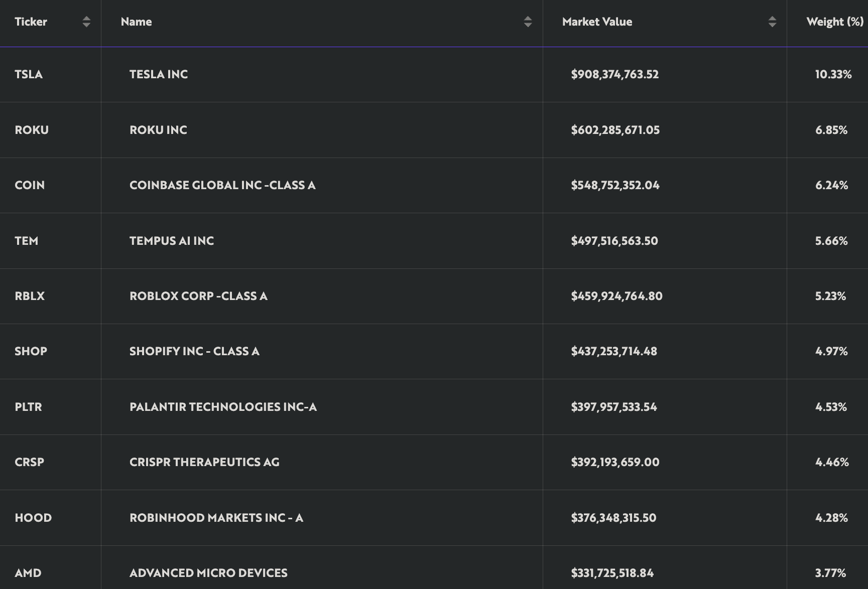Click market value $602,285,671.05
This screenshot has height=589, width=868.
pyautogui.click(x=615, y=130)
